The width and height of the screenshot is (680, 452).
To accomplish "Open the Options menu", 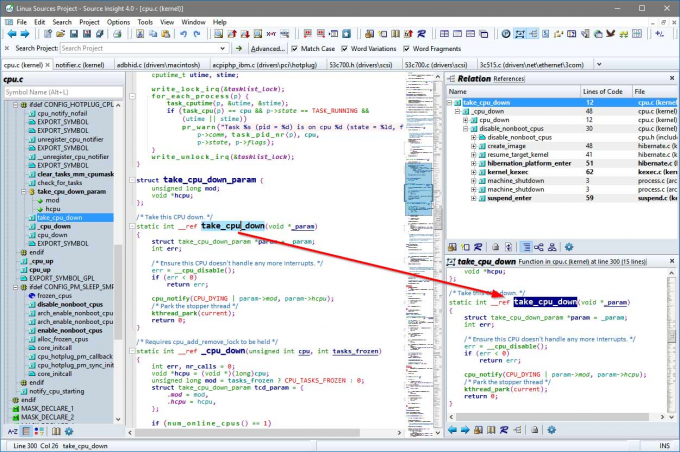I will (118, 22).
